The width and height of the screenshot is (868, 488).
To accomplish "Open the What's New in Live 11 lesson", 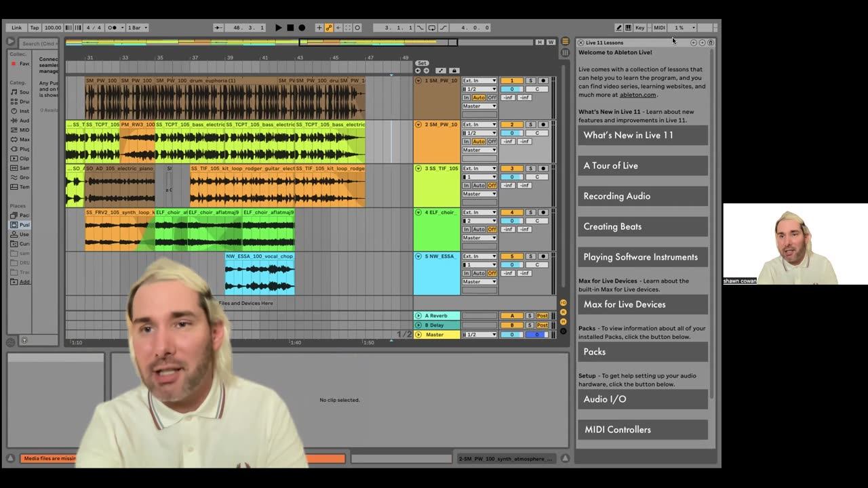I will [643, 135].
